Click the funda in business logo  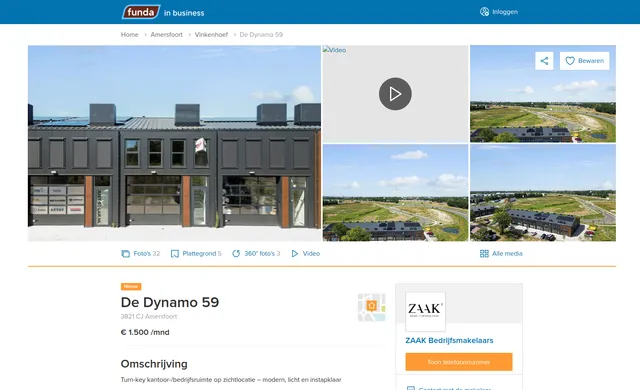(163, 12)
